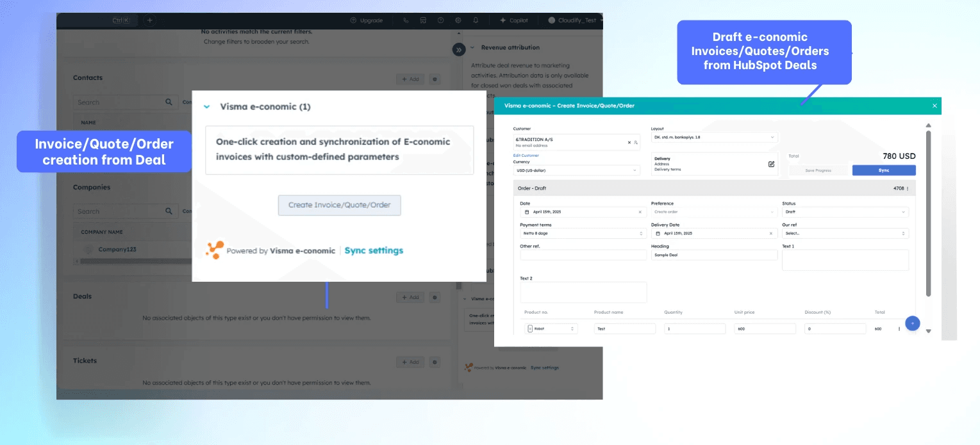Open the settings gear in HubSpot top bar
This screenshot has height=445, width=980.
pos(458,20)
